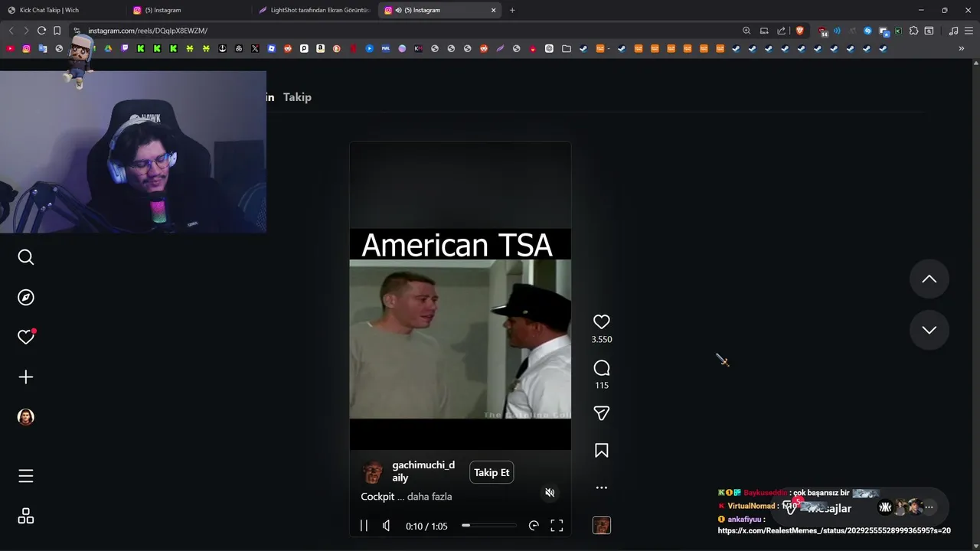This screenshot has width=980, height=551.
Task: Open the extensions puzzle piece icon
Action: (x=913, y=31)
